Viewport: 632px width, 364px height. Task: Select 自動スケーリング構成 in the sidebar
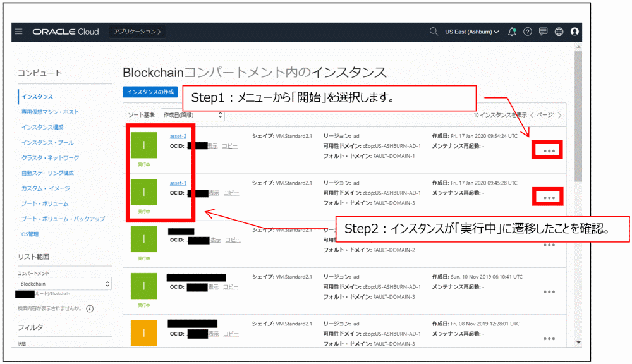[47, 173]
